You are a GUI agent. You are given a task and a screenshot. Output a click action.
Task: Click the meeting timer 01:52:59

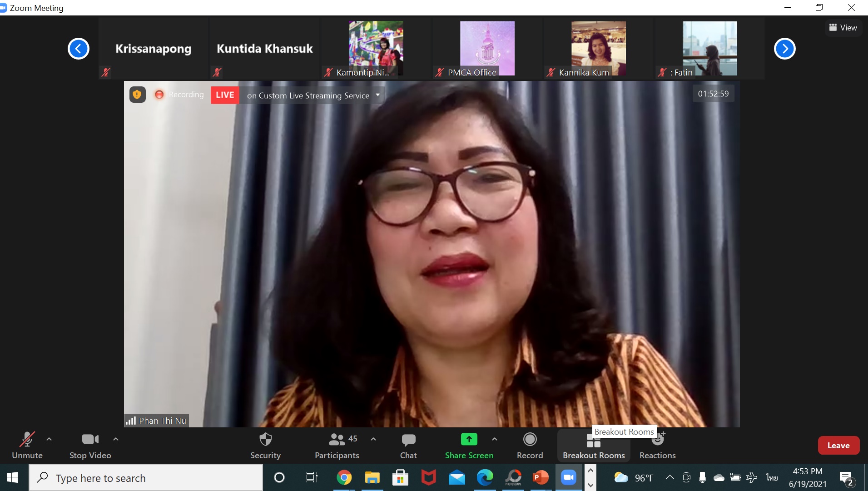(713, 94)
